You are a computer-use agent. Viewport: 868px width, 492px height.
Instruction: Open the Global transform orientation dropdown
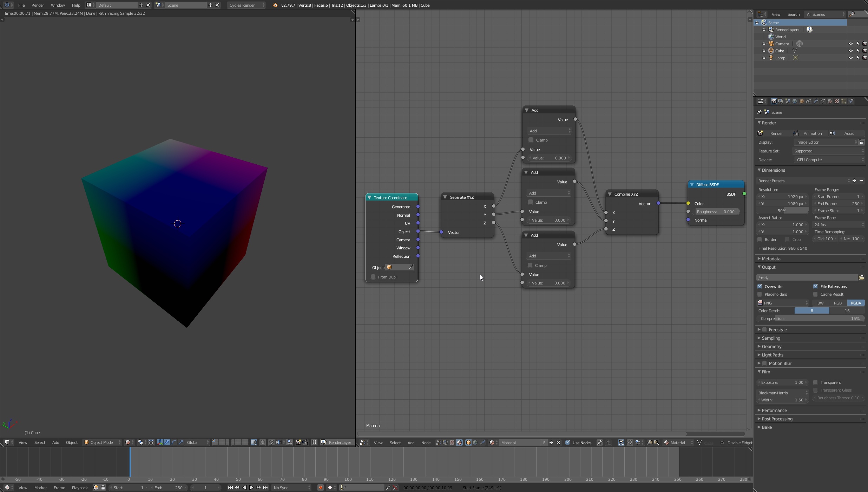197,442
